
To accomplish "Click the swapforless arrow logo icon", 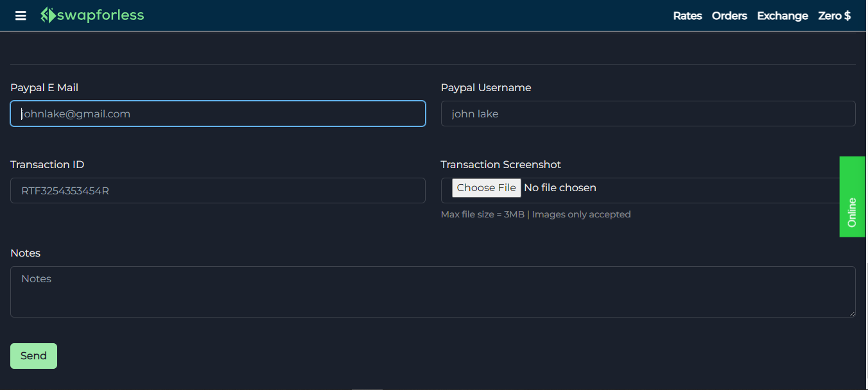I will (48, 15).
